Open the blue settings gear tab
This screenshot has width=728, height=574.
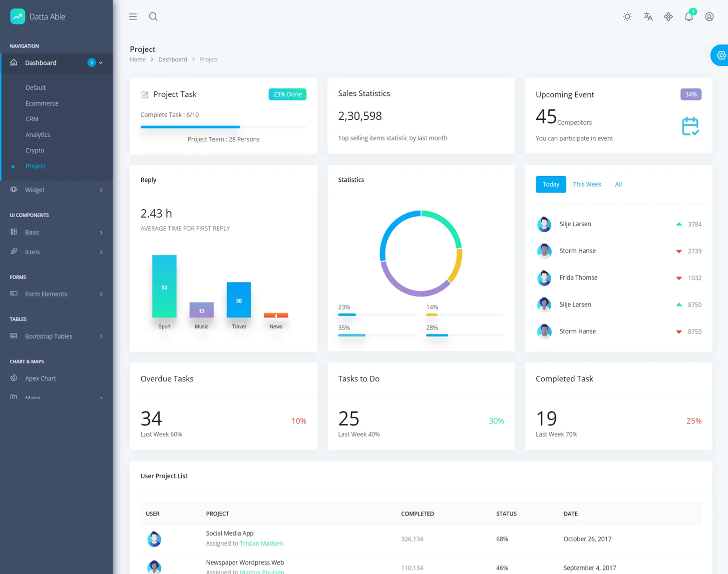[x=721, y=55]
